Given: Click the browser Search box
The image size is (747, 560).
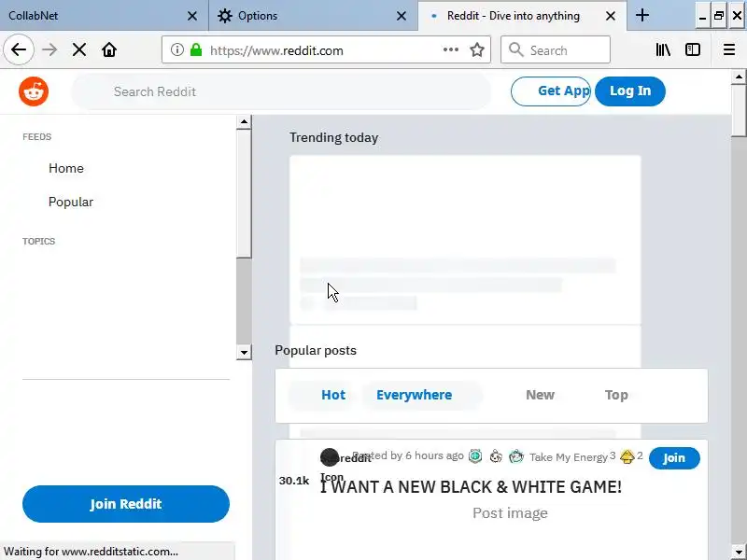Looking at the screenshot, I should 556,49.
